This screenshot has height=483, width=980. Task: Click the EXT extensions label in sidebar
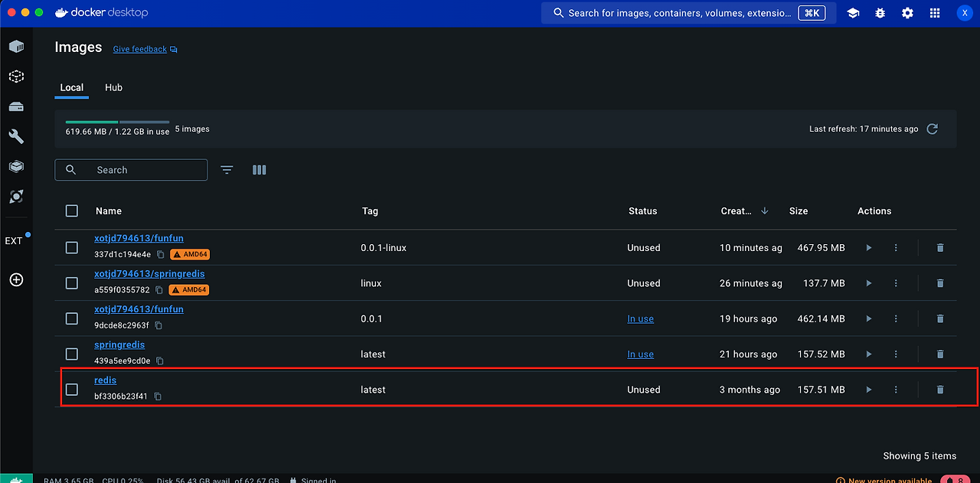(14, 240)
